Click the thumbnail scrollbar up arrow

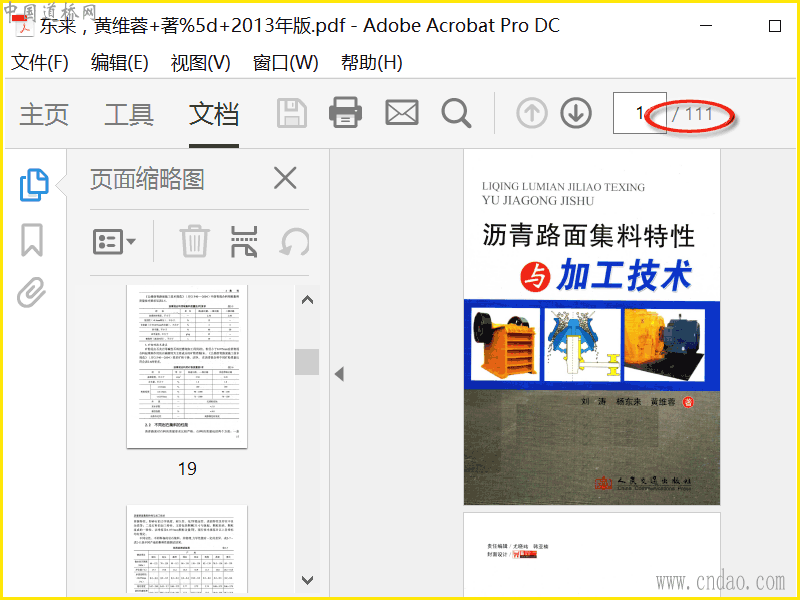click(307, 300)
